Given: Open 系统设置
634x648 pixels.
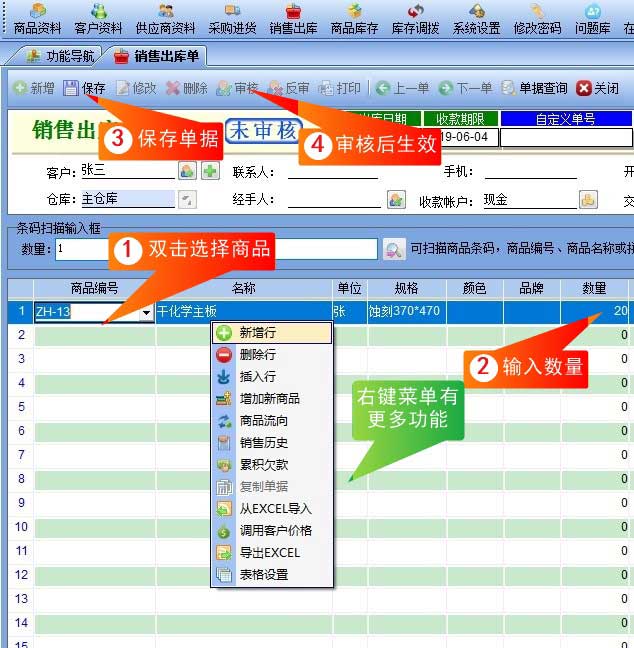Looking at the screenshot, I should click(x=477, y=19).
